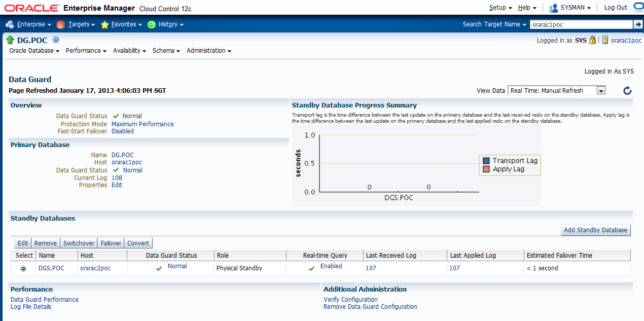Click the information icon beside DG.POC
Image resolution: width=644 pixels, height=321 pixels.
tap(56, 40)
